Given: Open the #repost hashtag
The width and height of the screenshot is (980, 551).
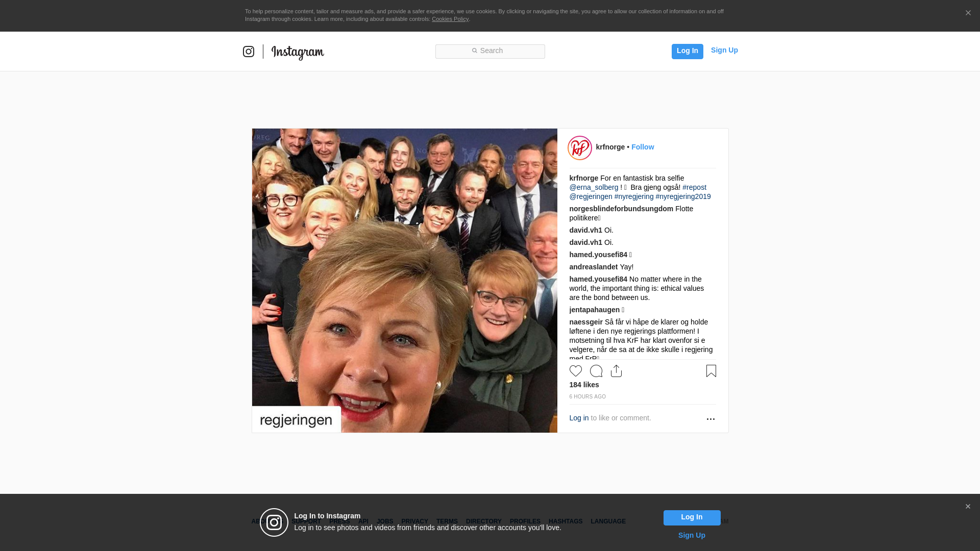Looking at the screenshot, I should click(x=694, y=187).
